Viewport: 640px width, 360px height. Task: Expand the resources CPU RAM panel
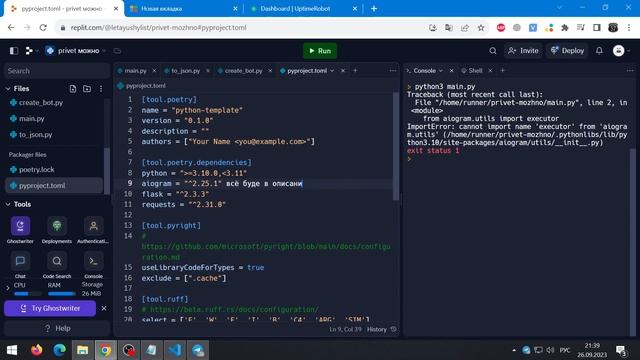[8, 289]
